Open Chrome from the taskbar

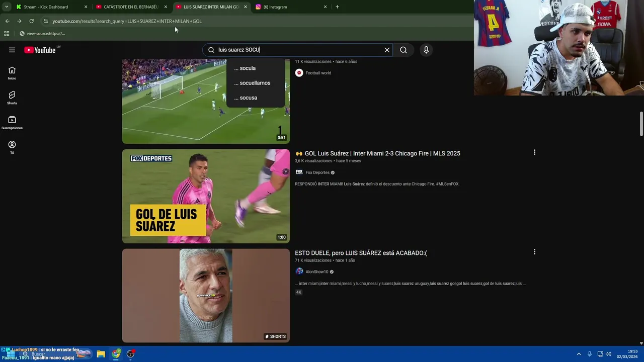(116, 354)
